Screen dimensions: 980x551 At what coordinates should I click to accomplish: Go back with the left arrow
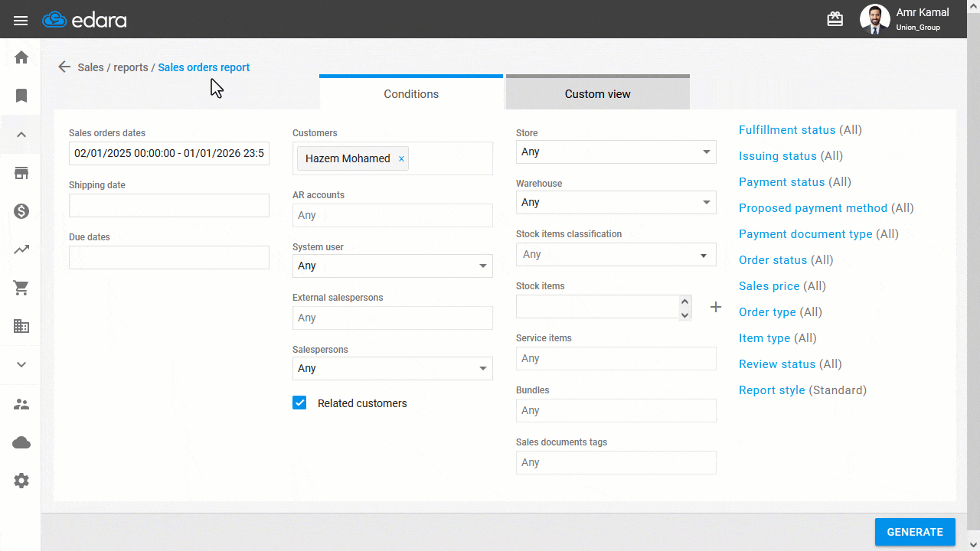(64, 67)
